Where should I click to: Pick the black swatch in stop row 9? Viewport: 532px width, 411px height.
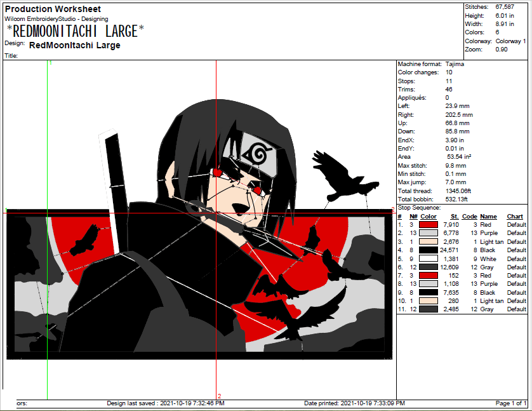[x=428, y=292]
